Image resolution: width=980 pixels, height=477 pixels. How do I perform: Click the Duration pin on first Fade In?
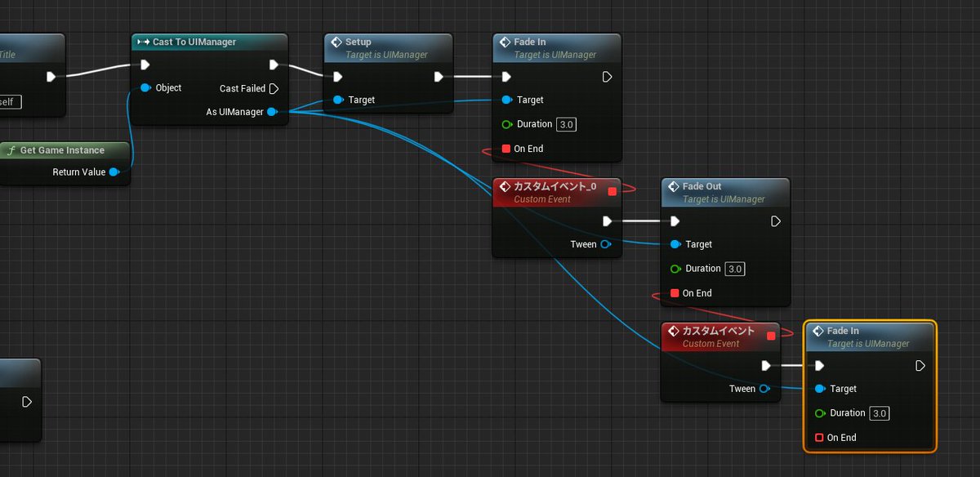tap(506, 124)
